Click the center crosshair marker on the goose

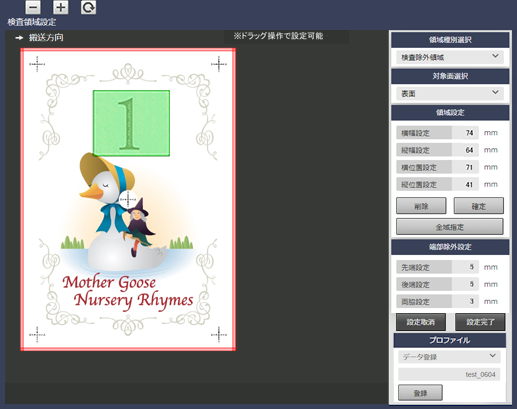(128, 200)
